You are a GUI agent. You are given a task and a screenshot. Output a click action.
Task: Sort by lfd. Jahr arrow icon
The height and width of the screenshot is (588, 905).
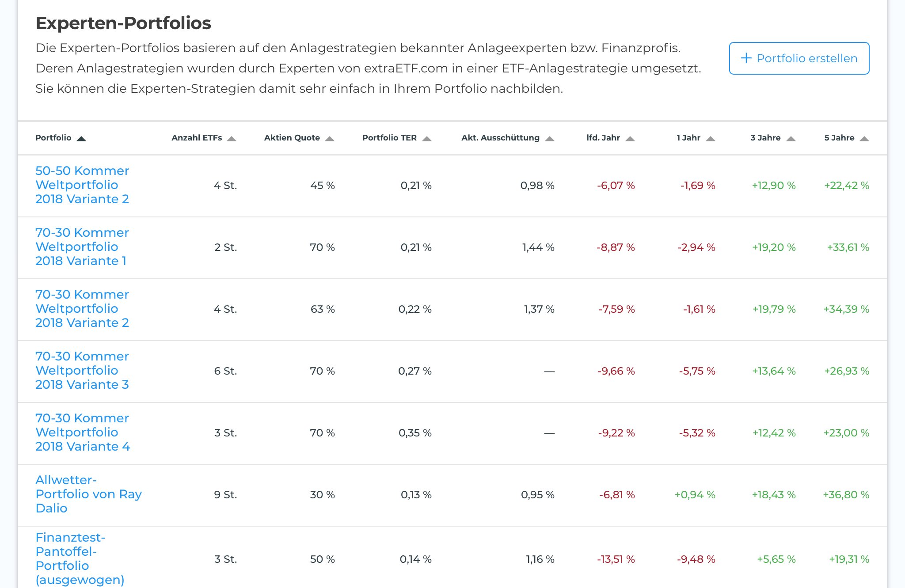tap(630, 139)
